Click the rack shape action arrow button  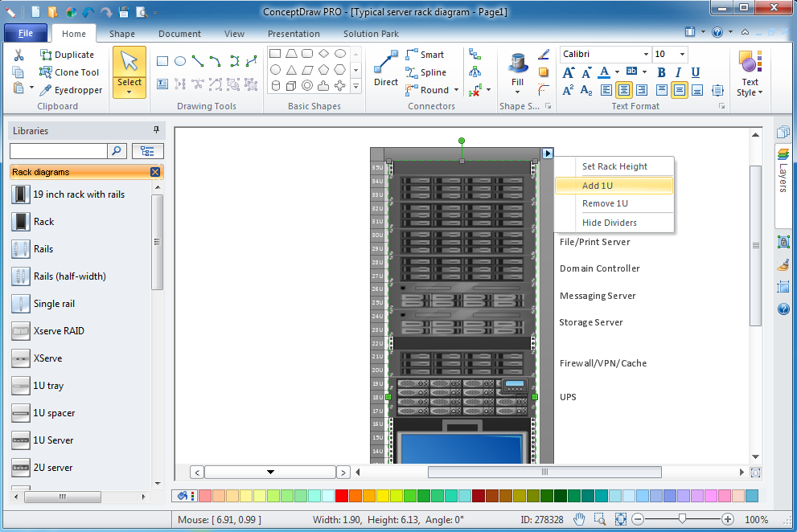tap(548, 153)
